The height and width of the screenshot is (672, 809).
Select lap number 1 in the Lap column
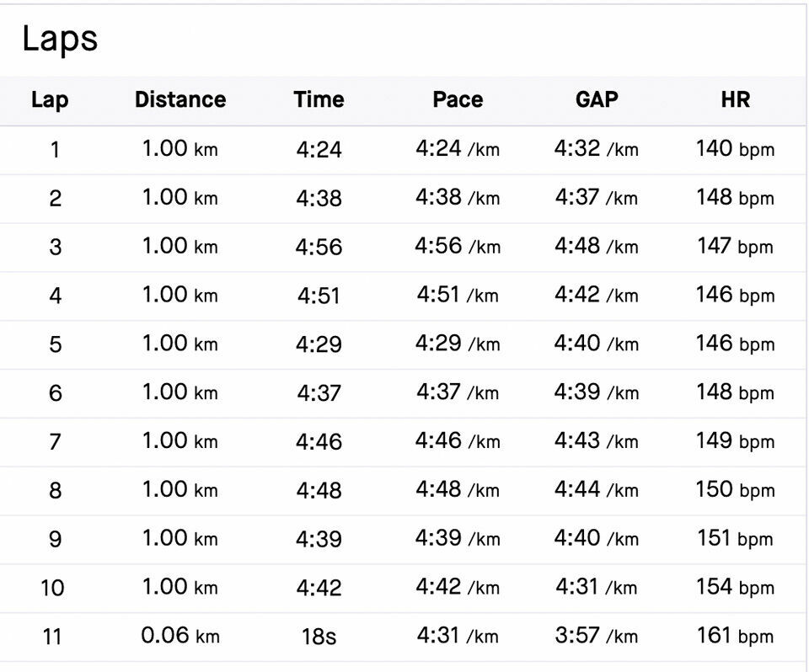(55, 151)
